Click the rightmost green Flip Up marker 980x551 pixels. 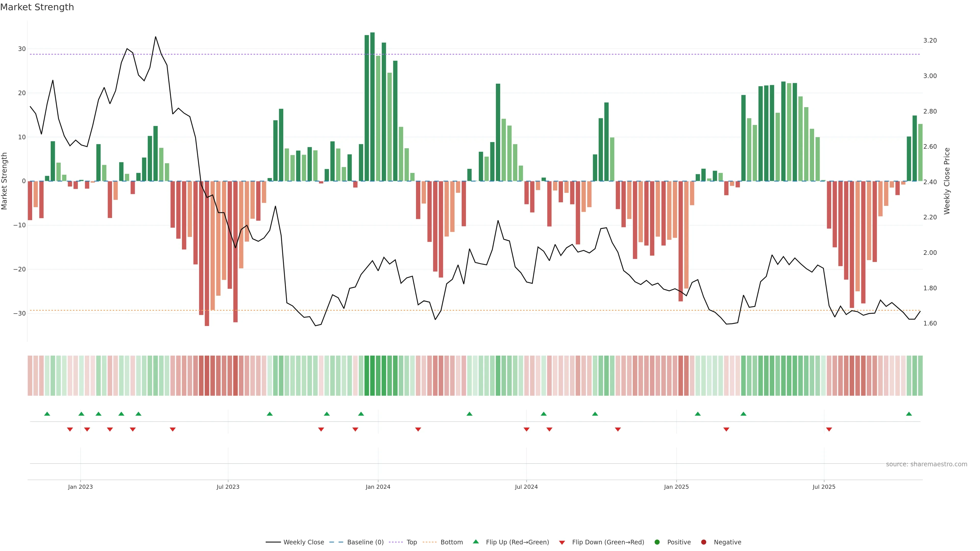[909, 414]
